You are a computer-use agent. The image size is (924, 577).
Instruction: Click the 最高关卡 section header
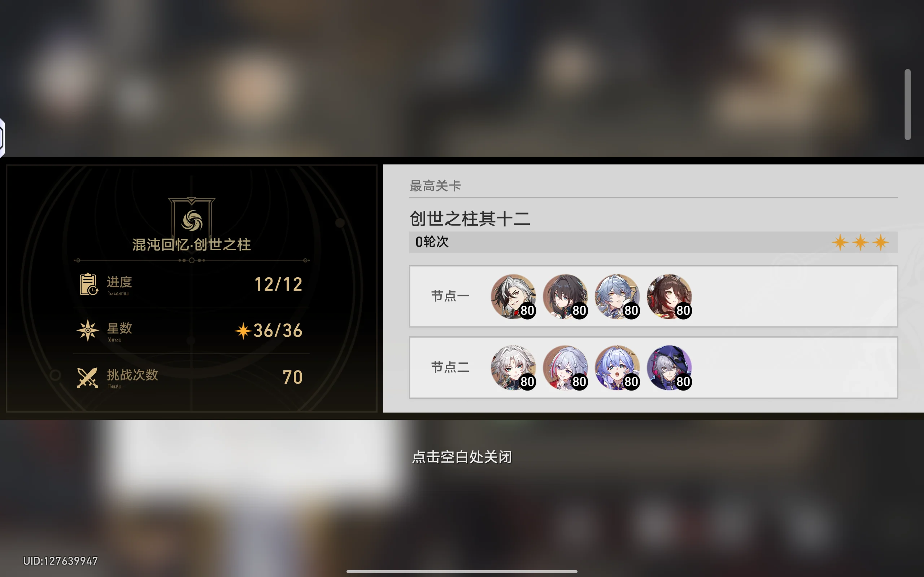[435, 186]
